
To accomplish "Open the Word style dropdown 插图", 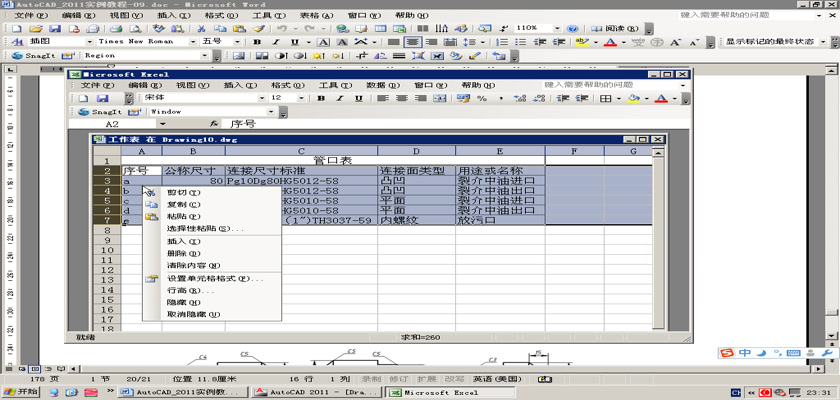I will [89, 42].
